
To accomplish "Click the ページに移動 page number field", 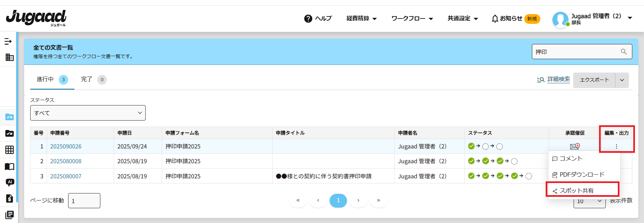I will coord(84,201).
